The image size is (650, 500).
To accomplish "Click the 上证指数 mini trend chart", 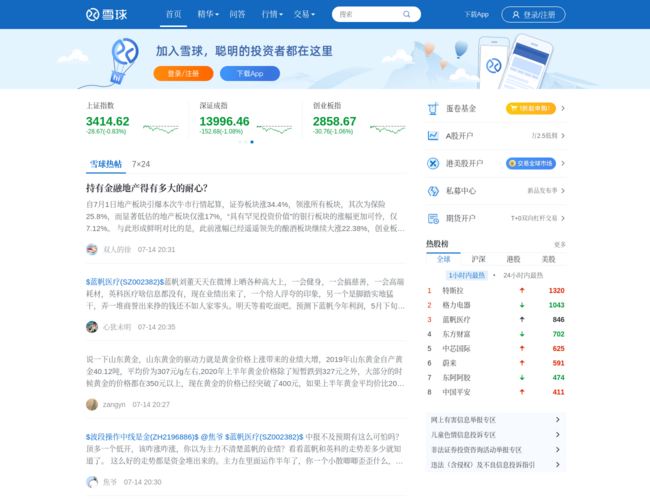I will tap(161, 129).
